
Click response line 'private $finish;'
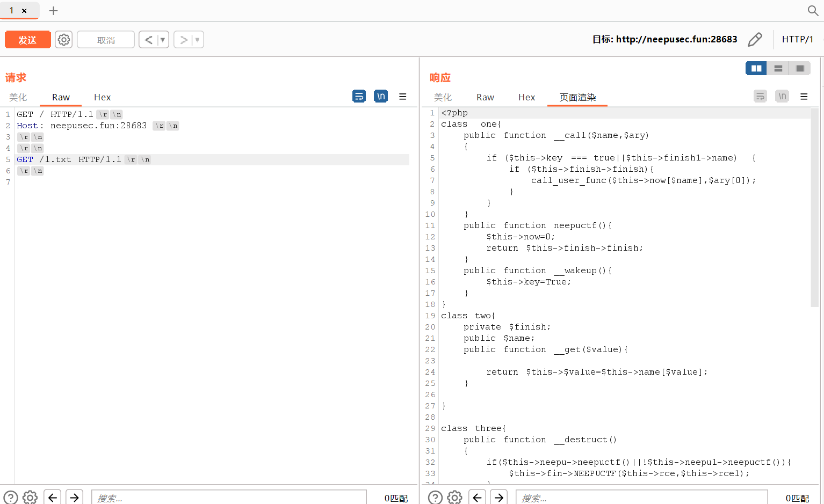click(x=507, y=327)
